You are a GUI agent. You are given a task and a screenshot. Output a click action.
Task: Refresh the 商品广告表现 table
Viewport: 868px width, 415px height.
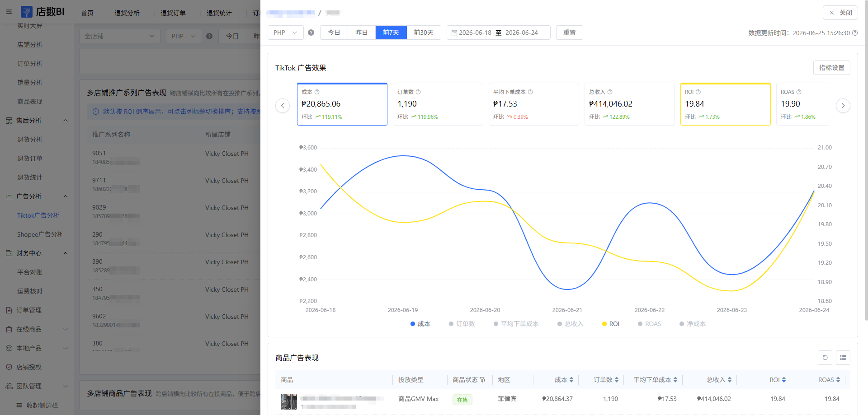tap(825, 358)
